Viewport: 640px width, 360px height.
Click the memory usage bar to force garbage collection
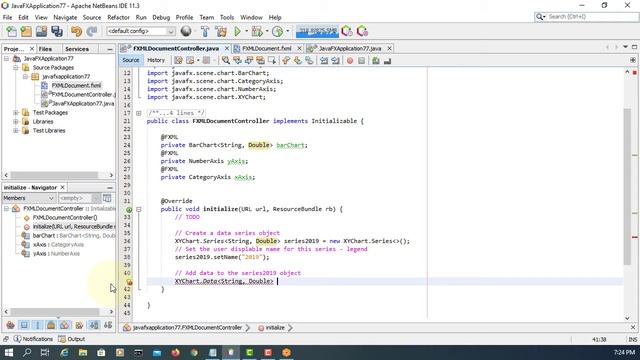point(317,31)
